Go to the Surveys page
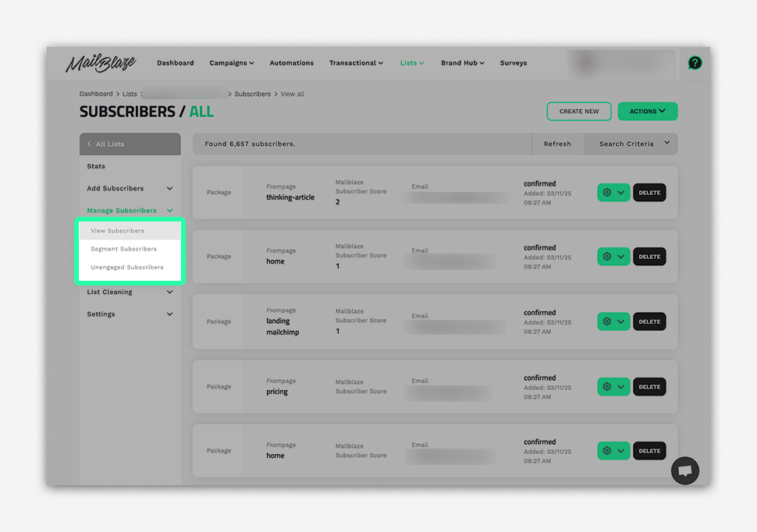This screenshot has height=532, width=757. click(514, 63)
